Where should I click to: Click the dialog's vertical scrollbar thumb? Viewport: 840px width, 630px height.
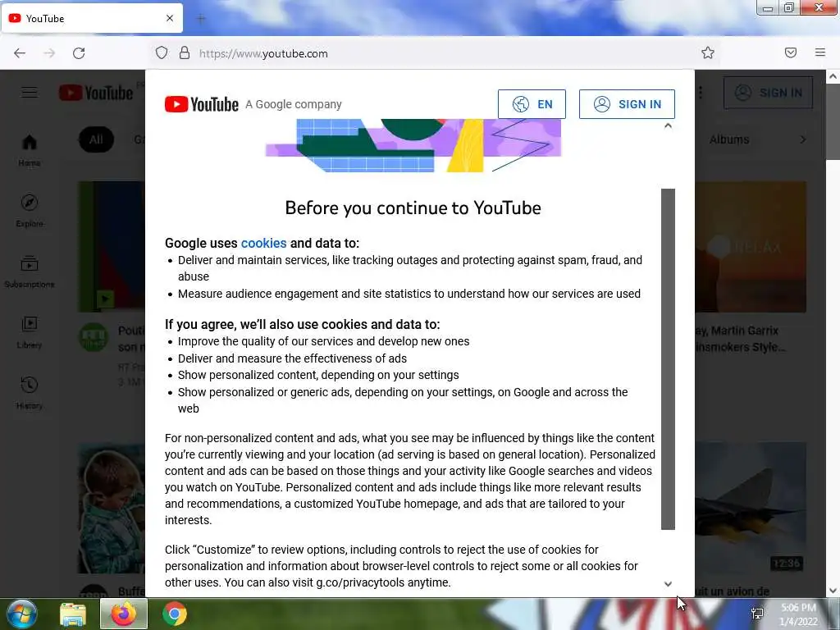pos(668,359)
